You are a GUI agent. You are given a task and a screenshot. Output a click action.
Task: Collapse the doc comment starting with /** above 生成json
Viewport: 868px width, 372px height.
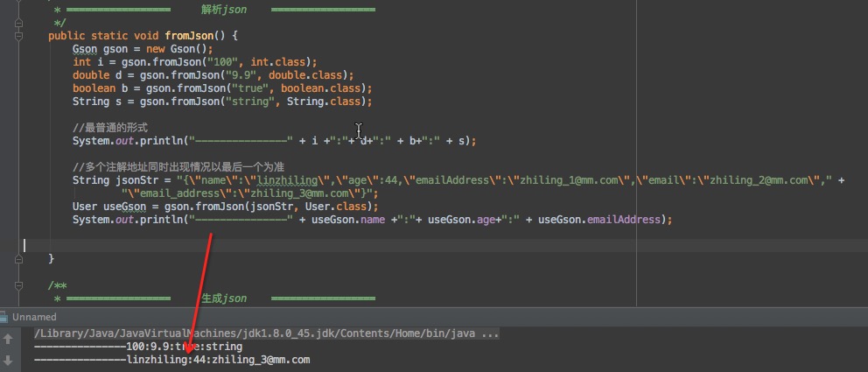click(x=19, y=286)
